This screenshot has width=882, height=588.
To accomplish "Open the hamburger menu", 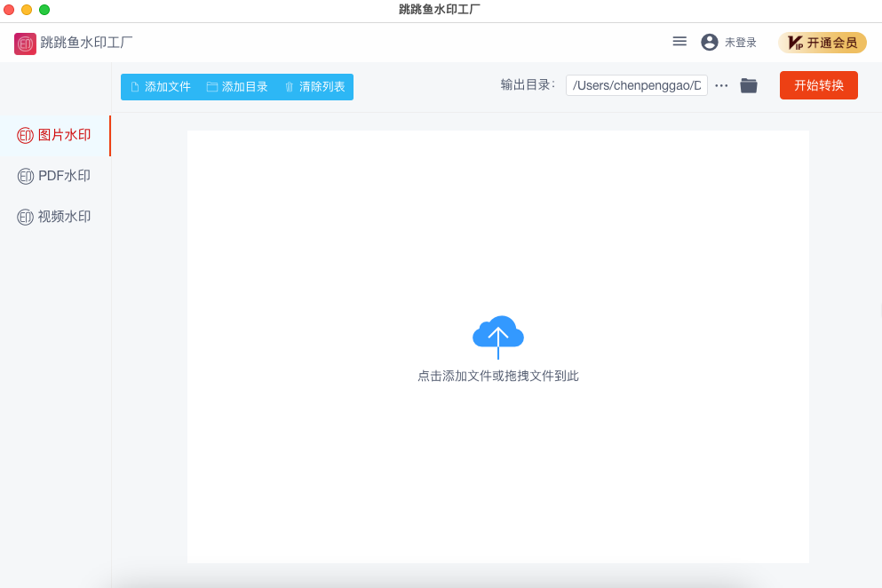I will [x=679, y=41].
